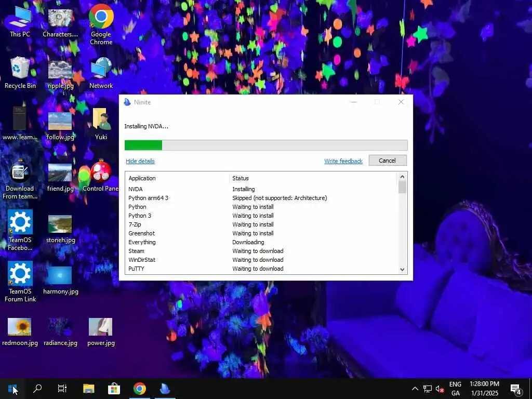Open power.jpg image file
This screenshot has height=399, width=532.
101,332
